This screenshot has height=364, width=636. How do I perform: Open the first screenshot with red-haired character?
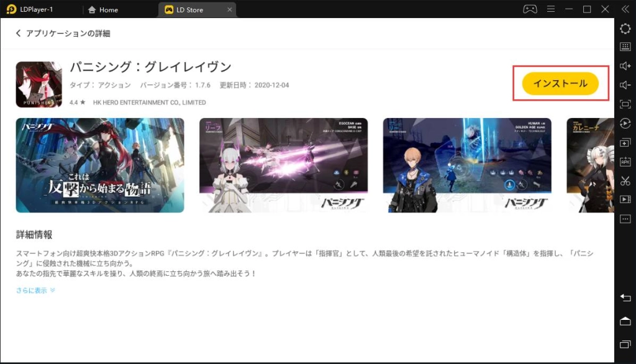[x=100, y=165]
